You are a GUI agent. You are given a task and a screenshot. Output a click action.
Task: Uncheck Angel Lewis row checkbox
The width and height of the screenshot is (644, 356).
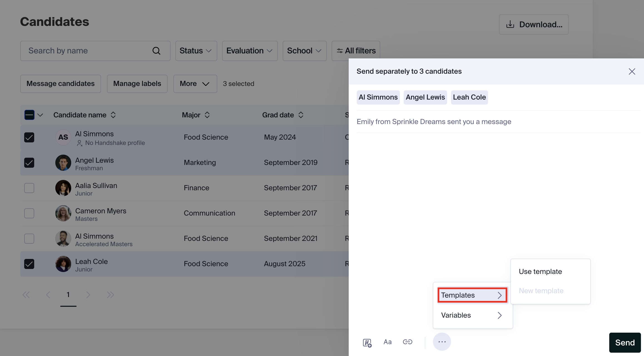(x=29, y=163)
